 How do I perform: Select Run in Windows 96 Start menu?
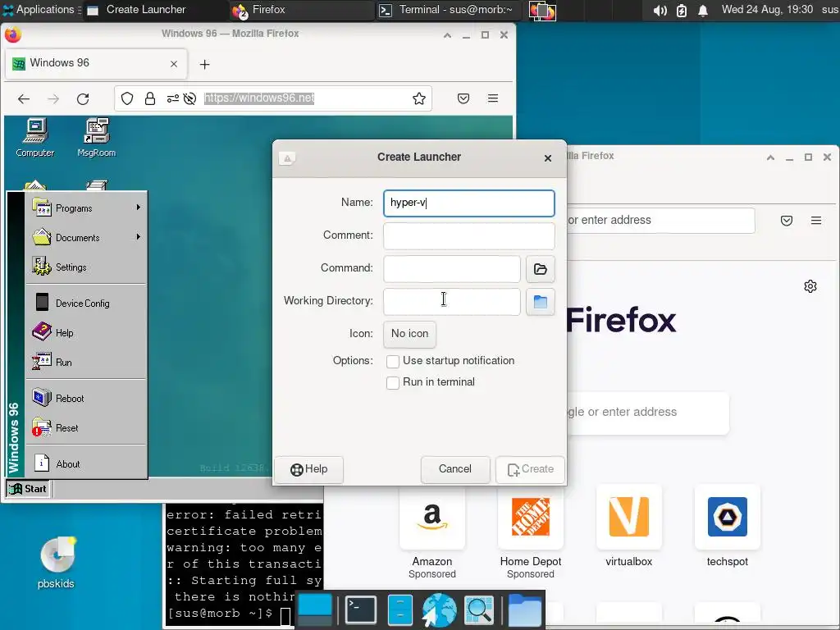(x=85, y=362)
